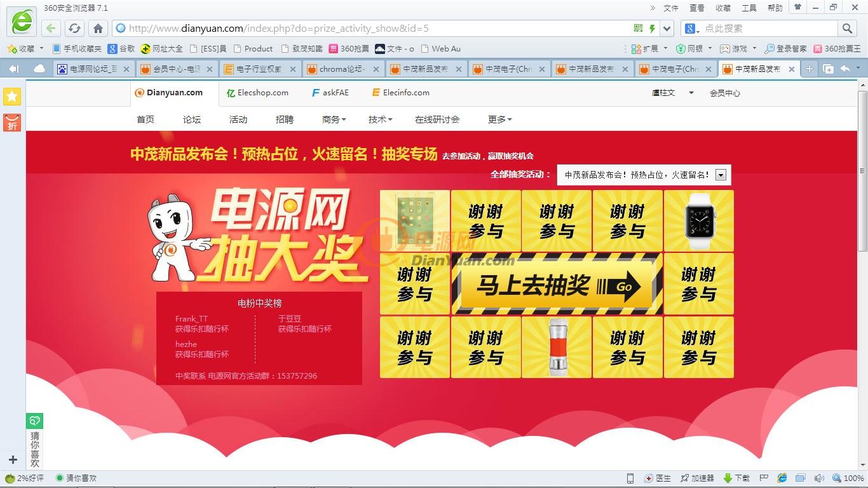This screenshot has height=488, width=868.
Task: Open the 360抢票 bookmark
Action: point(349,48)
